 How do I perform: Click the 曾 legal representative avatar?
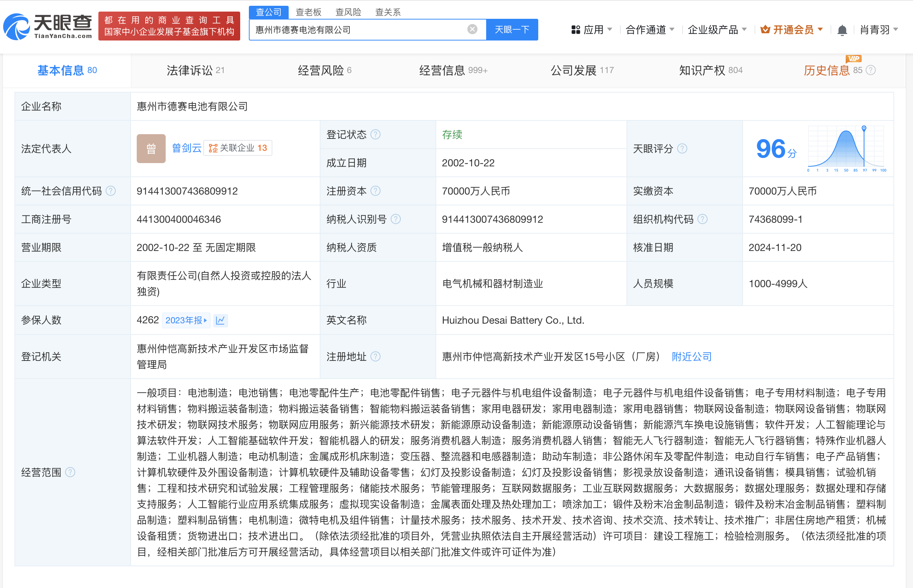tap(151, 149)
